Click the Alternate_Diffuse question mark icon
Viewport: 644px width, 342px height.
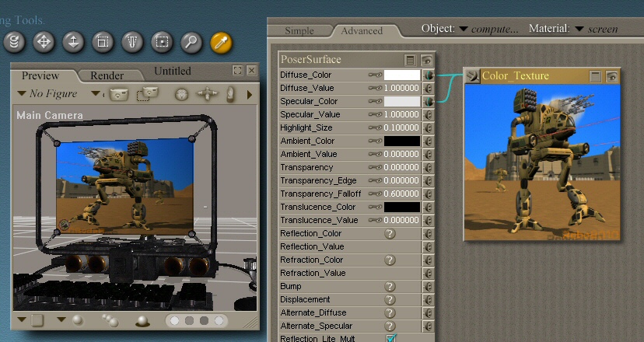coord(390,312)
